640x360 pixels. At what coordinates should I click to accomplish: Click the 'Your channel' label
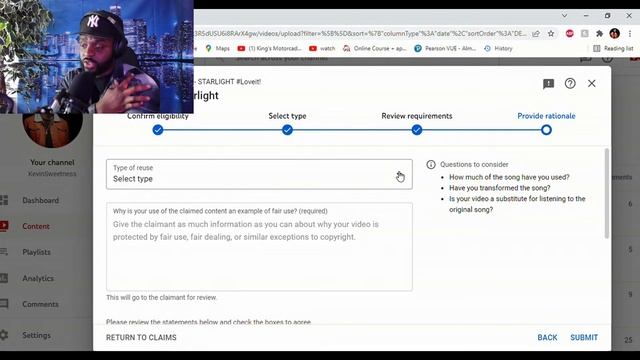coord(52,162)
